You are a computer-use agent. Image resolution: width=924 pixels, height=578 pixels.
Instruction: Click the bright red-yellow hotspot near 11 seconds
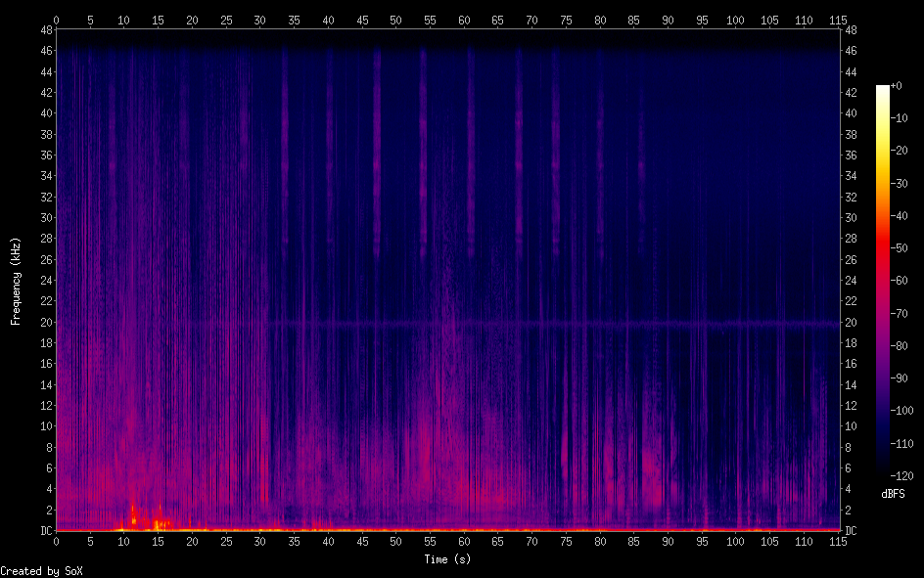point(134,519)
